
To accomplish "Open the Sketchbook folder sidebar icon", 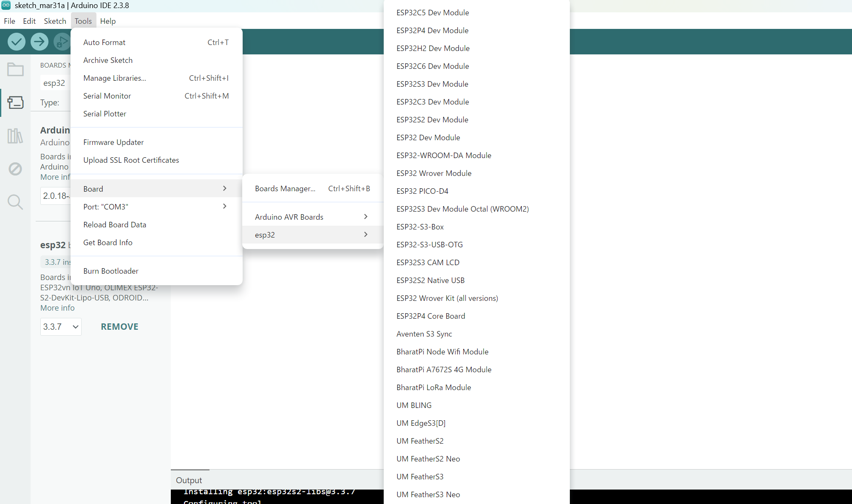I will point(15,69).
